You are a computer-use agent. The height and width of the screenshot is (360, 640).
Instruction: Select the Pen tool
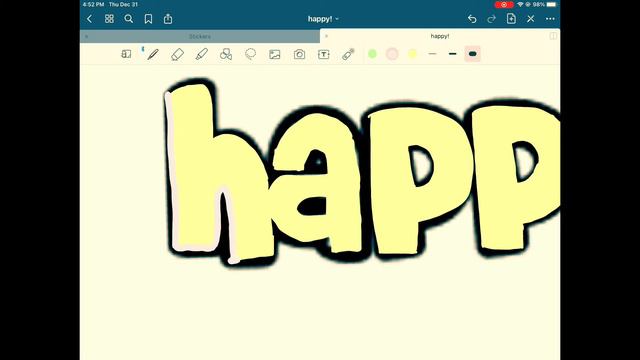(x=153, y=54)
